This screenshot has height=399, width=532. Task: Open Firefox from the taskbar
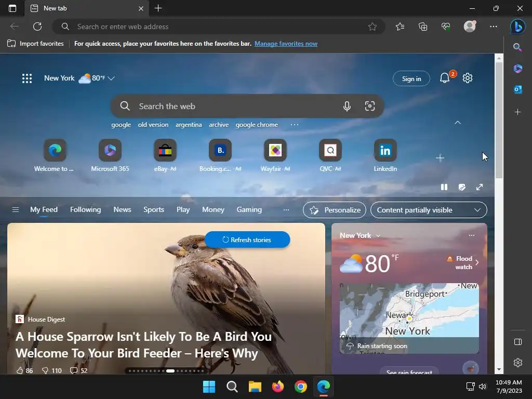tap(278, 387)
